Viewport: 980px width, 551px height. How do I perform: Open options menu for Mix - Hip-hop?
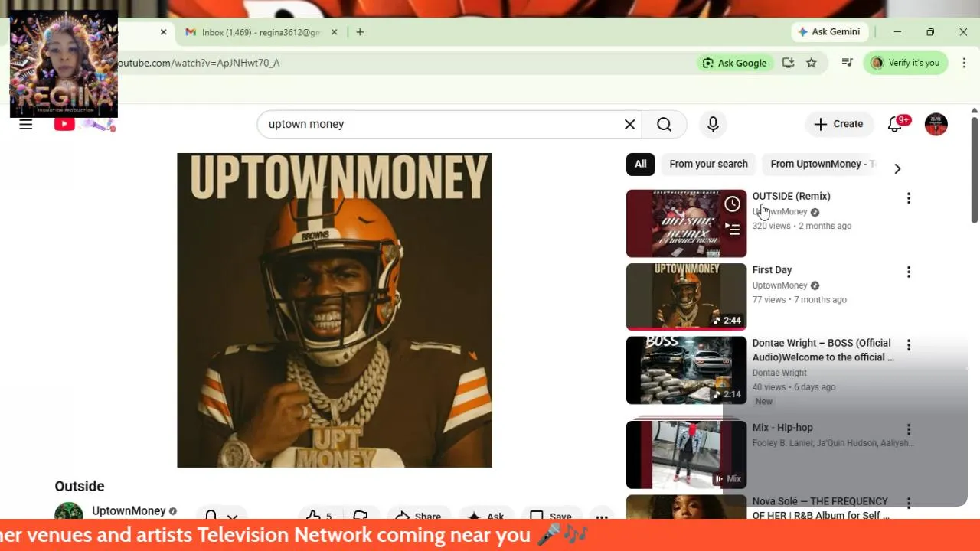tap(909, 429)
